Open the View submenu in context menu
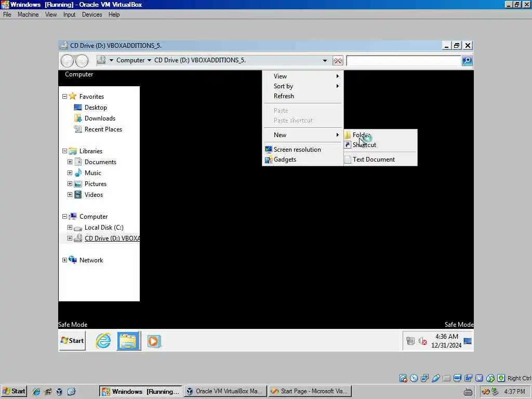Viewport: 532px width, 399px height. 303,76
